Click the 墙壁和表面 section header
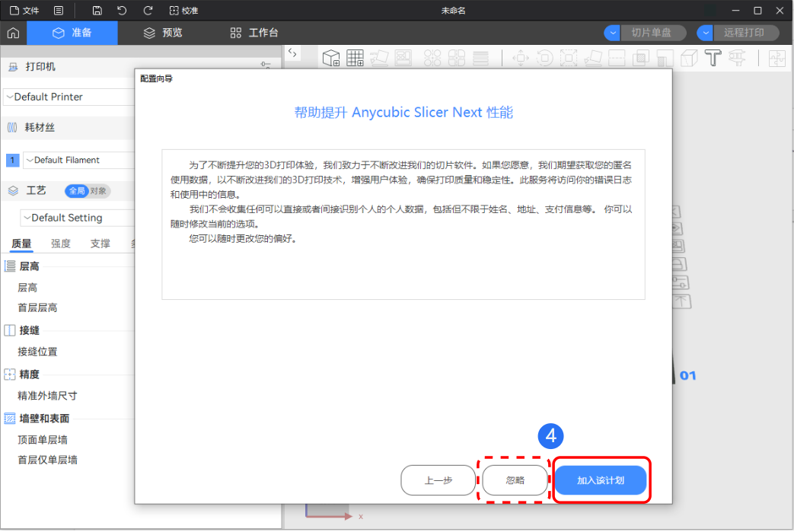Viewport: 794px width, 532px height. 45,419
